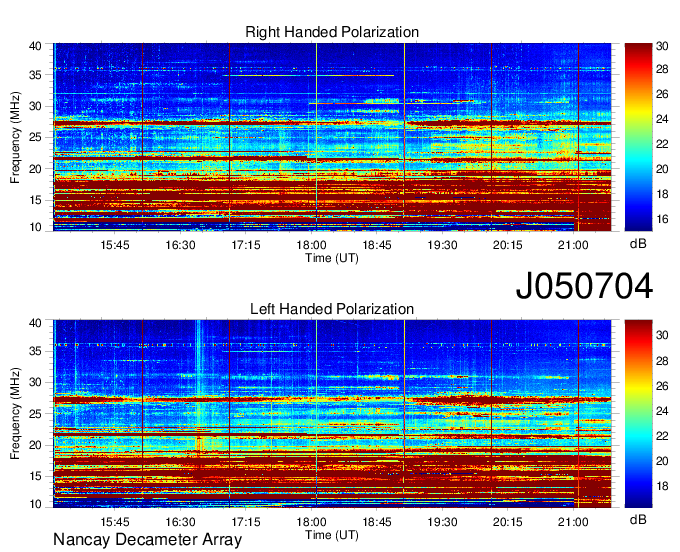Click the 35 MHz tick on the Right Handed frequency axis
Screen dimensions: 680x552
[35, 75]
